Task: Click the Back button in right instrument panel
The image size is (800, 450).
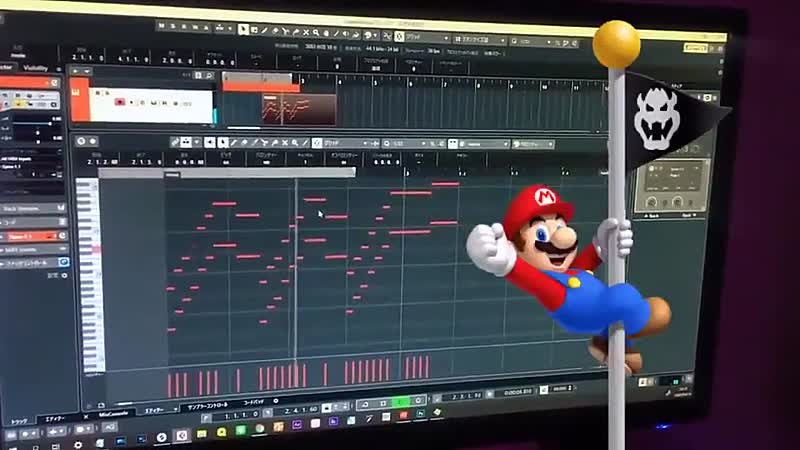Action: pos(651,214)
